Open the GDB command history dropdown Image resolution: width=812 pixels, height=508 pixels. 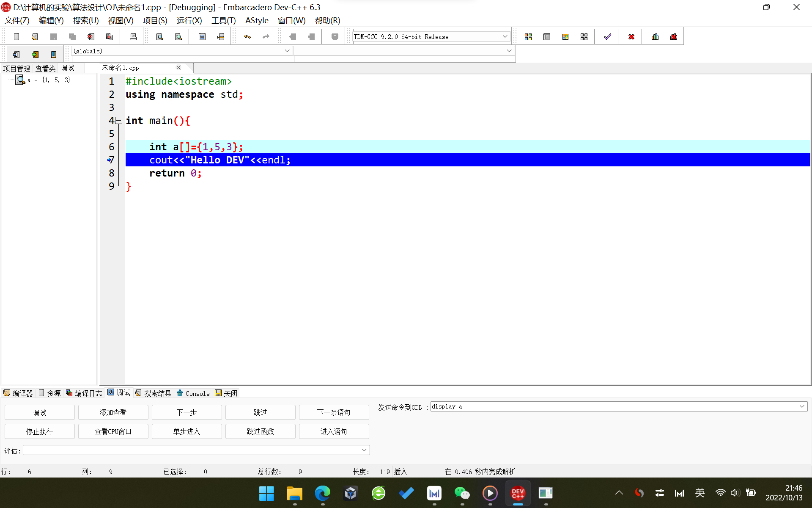coord(801,406)
